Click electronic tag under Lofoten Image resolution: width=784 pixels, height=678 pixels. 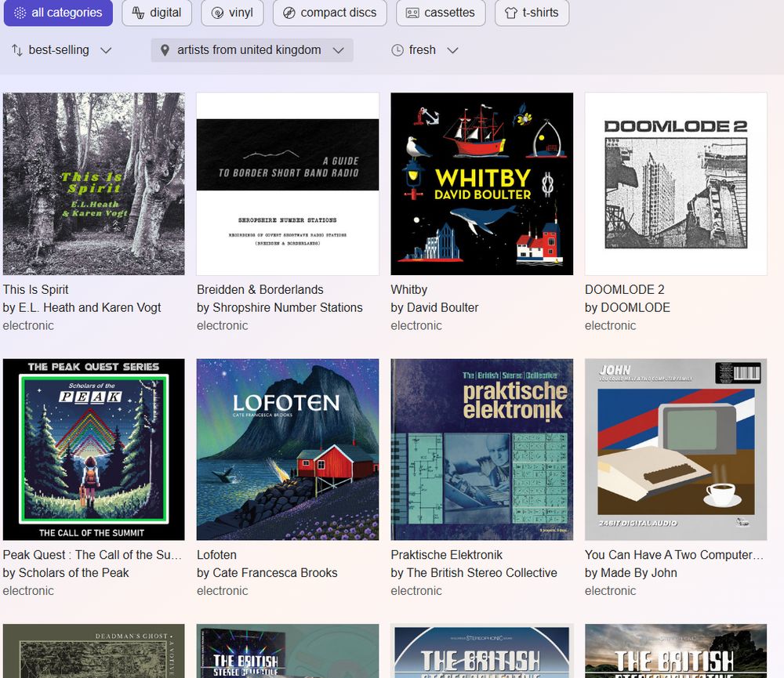pos(222,590)
